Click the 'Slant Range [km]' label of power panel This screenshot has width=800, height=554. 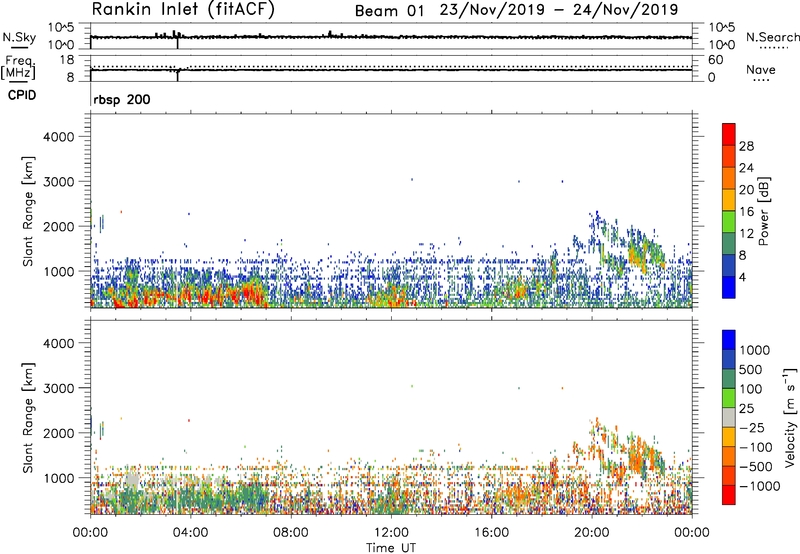pos(28,211)
